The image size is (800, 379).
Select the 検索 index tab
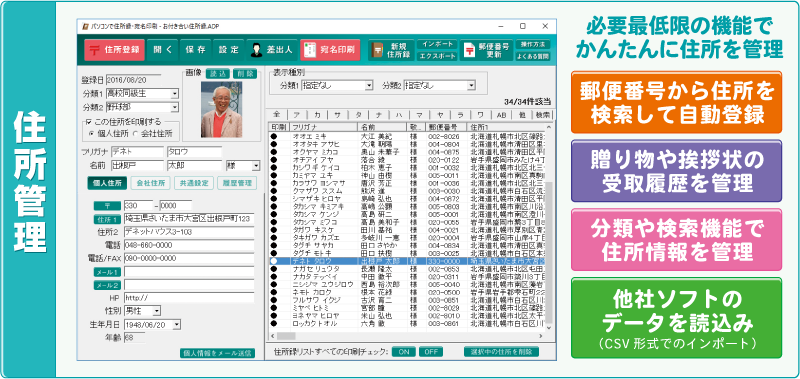[x=543, y=114]
